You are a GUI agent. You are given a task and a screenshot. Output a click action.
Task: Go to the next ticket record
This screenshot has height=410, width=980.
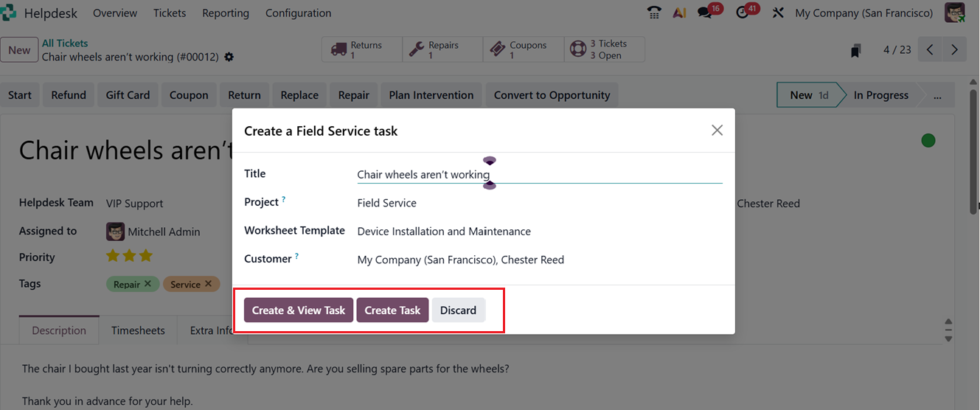pos(954,49)
